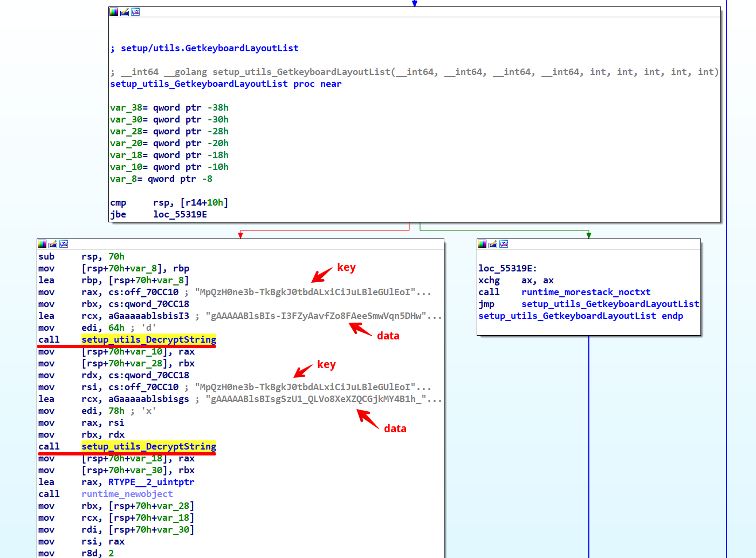Click the color icon on the GetkeyboardLayoutList header node
The height and width of the screenshot is (558, 756).
pyautogui.click(x=114, y=12)
